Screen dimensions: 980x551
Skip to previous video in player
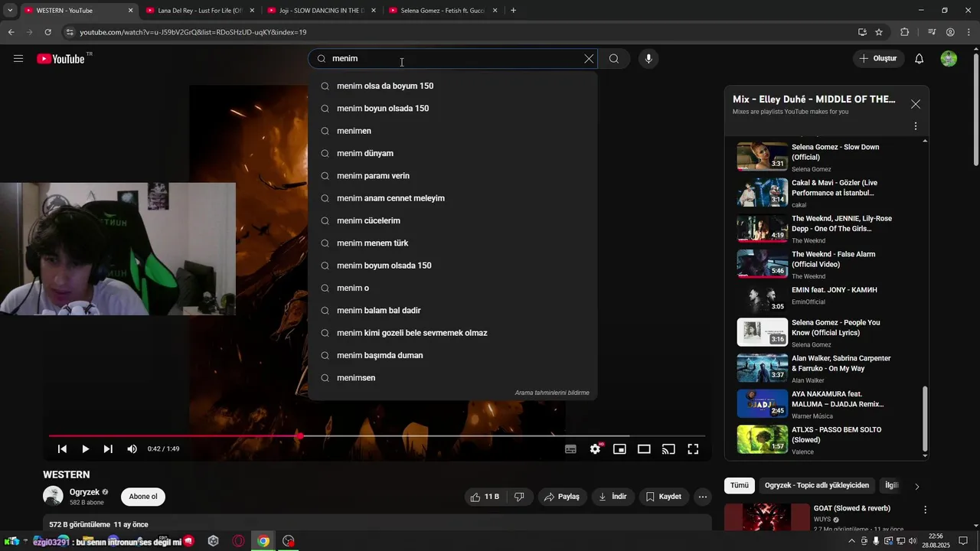tap(63, 449)
